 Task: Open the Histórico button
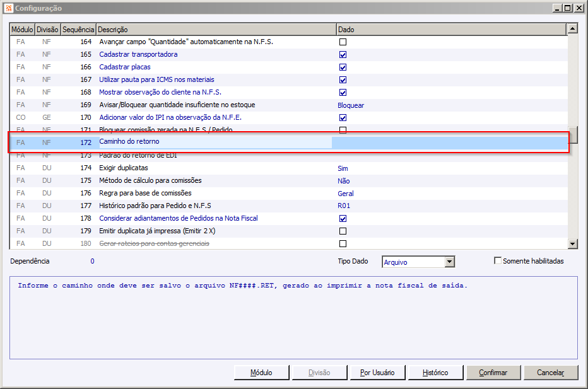[x=435, y=373]
